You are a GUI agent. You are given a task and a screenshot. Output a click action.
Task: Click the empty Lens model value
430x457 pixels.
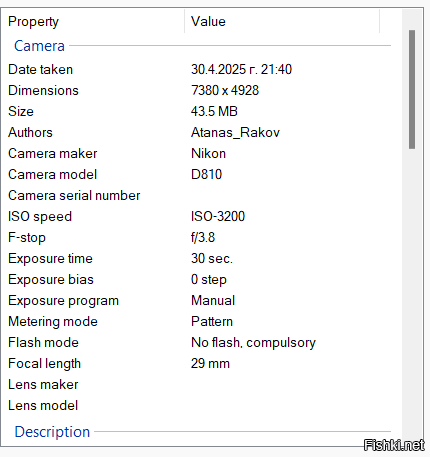tap(285, 405)
